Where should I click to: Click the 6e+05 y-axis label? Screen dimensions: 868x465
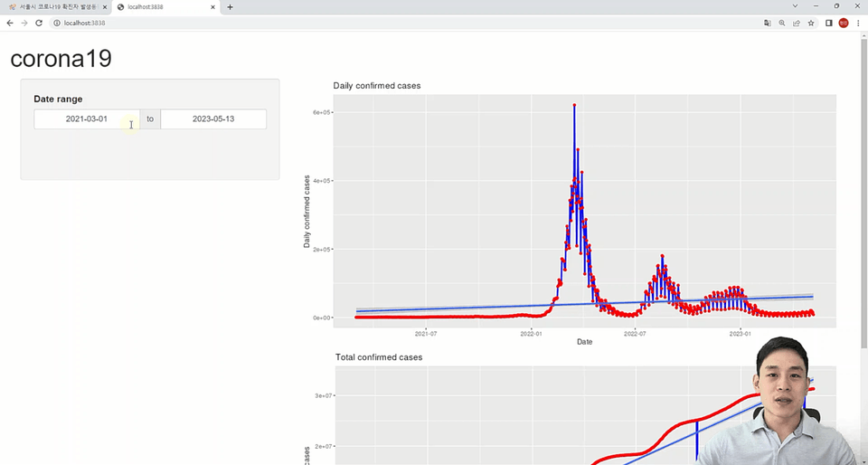[322, 112]
